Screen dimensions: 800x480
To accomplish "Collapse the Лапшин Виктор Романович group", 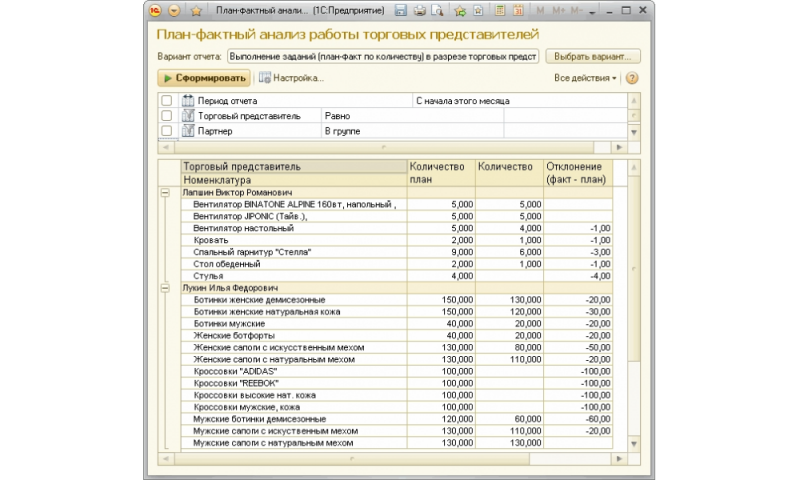I will [165, 192].
